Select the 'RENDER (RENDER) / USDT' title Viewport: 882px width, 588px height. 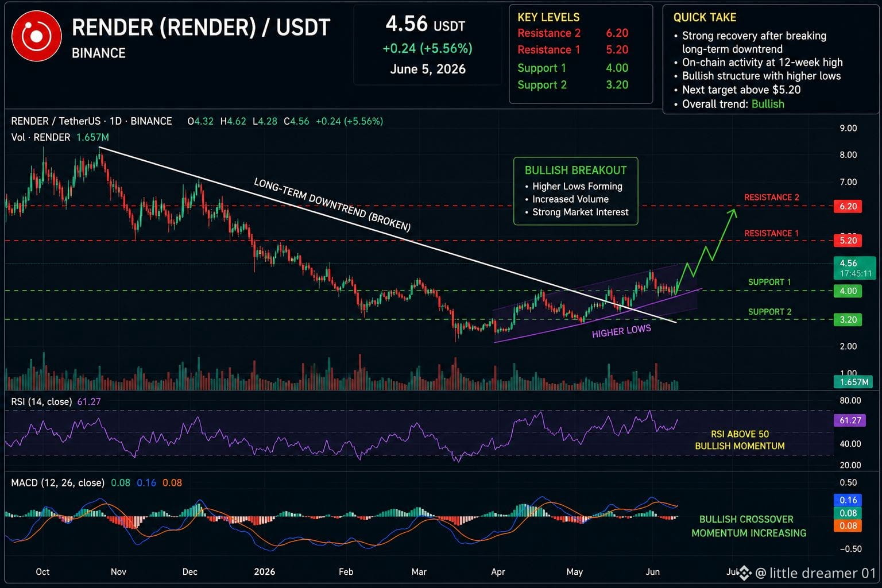pyautogui.click(x=201, y=28)
